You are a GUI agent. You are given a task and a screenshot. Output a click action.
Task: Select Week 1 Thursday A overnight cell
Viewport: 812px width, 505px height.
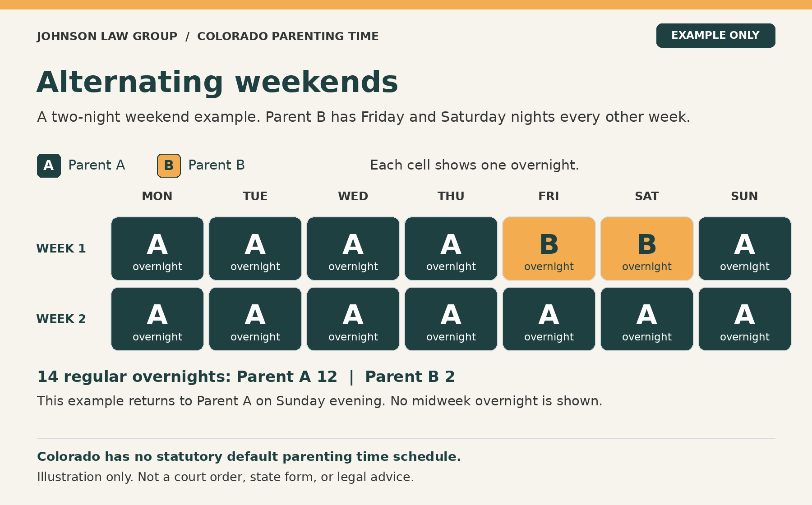pyautogui.click(x=451, y=248)
